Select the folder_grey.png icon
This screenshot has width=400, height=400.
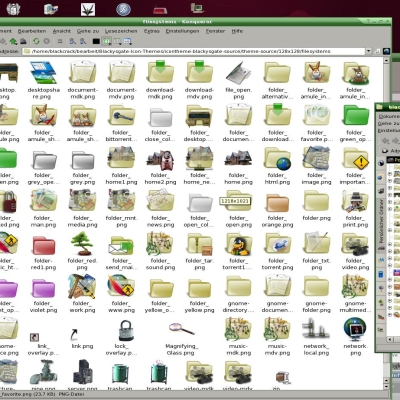point(82,159)
